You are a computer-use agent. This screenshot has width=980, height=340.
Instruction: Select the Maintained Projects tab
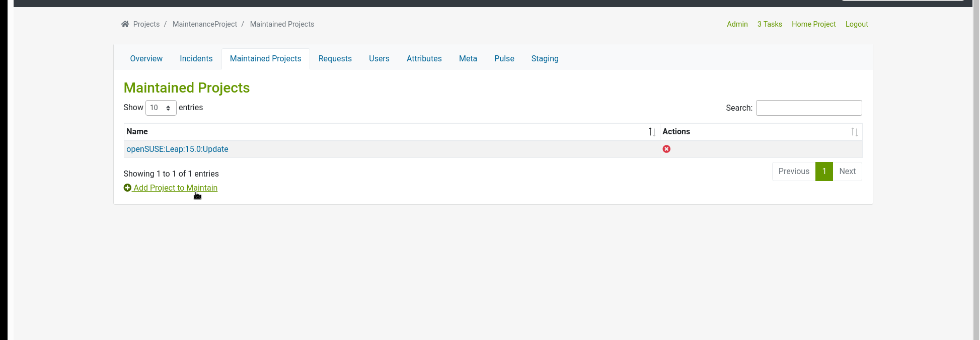coord(265,59)
